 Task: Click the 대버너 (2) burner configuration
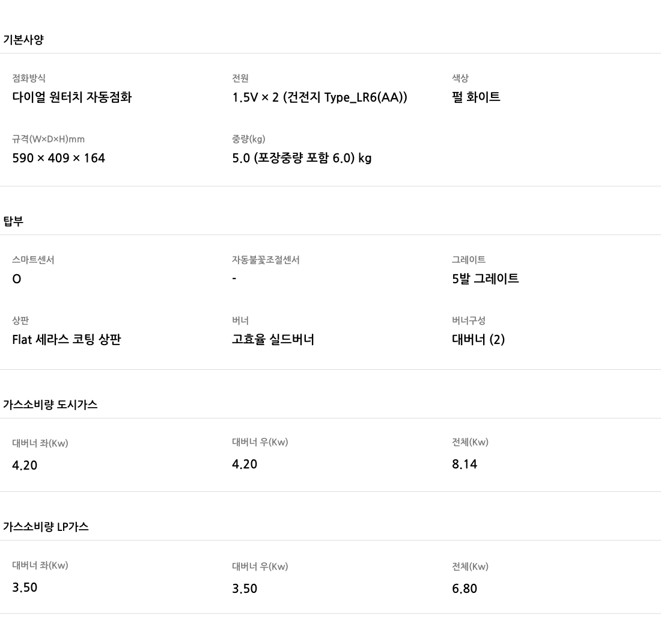point(478,340)
